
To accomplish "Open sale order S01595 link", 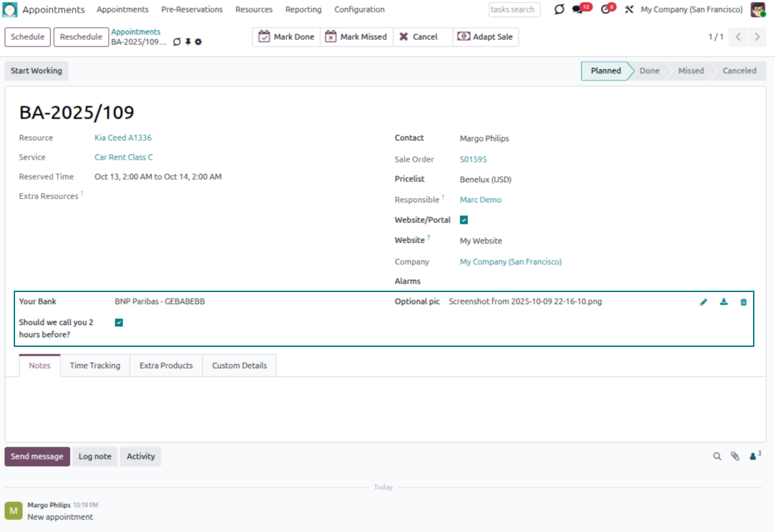I will click(473, 159).
